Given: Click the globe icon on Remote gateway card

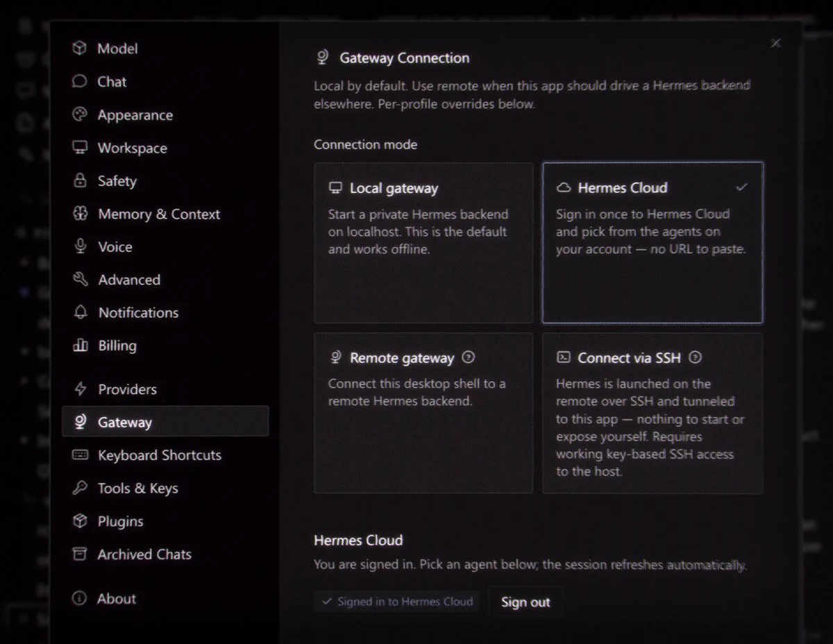Looking at the screenshot, I should [x=335, y=358].
